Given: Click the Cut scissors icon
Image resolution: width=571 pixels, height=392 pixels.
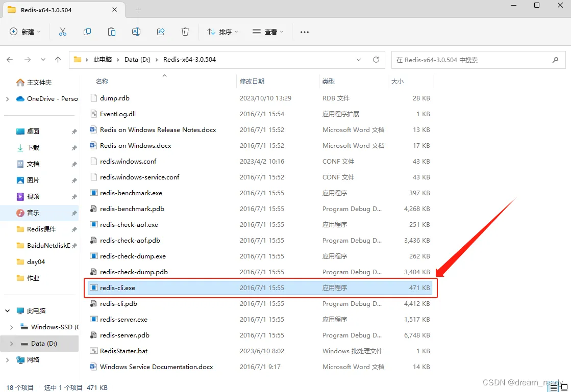Looking at the screenshot, I should click(x=63, y=32).
